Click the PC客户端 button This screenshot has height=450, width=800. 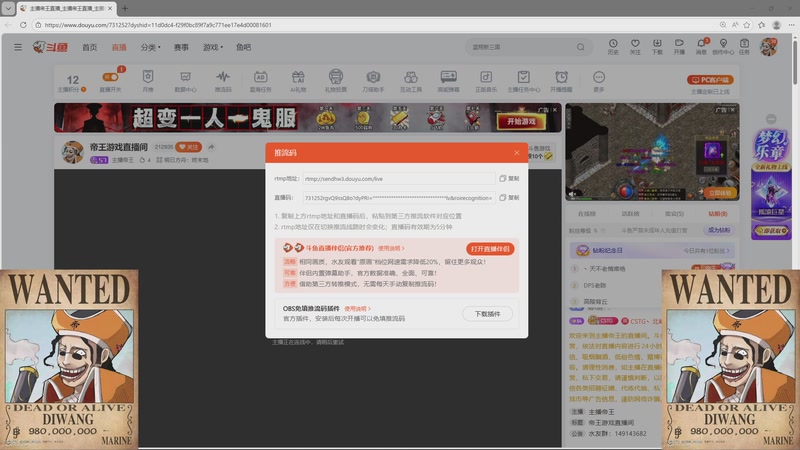click(x=710, y=80)
